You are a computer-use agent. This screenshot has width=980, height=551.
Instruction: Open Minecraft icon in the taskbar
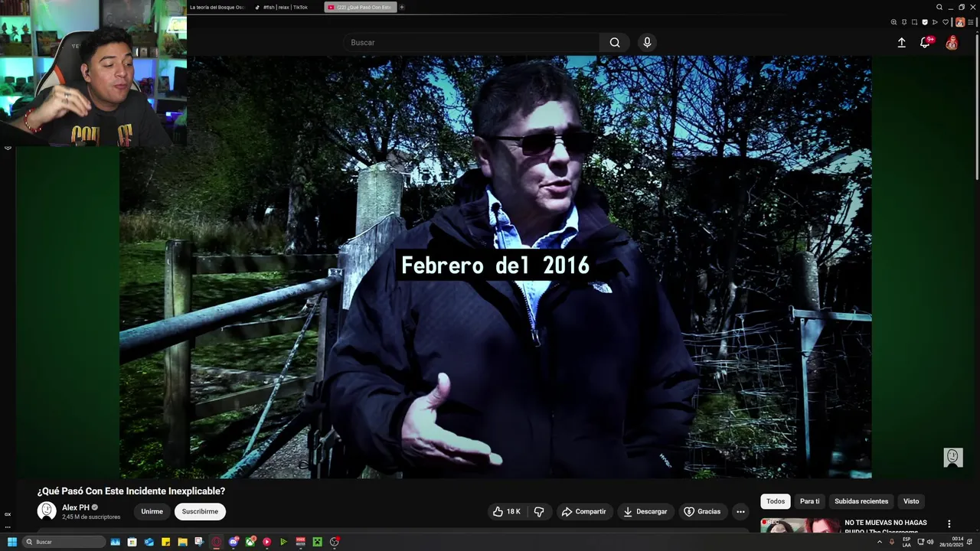click(317, 542)
